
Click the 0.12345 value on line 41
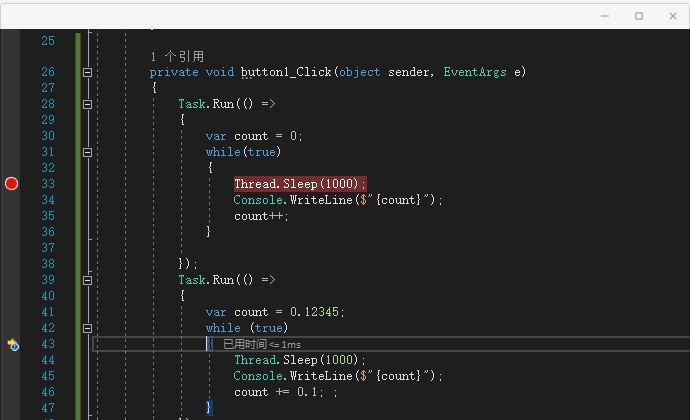[x=315, y=312]
